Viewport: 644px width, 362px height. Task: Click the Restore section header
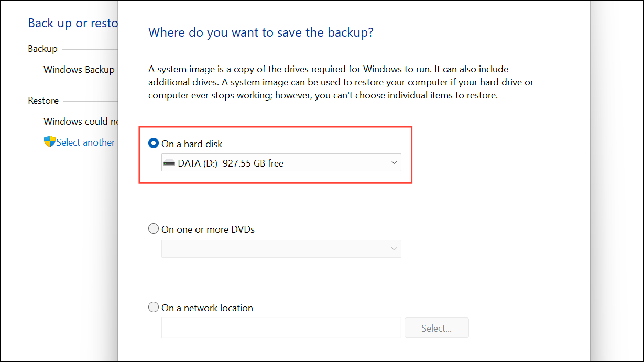point(42,100)
